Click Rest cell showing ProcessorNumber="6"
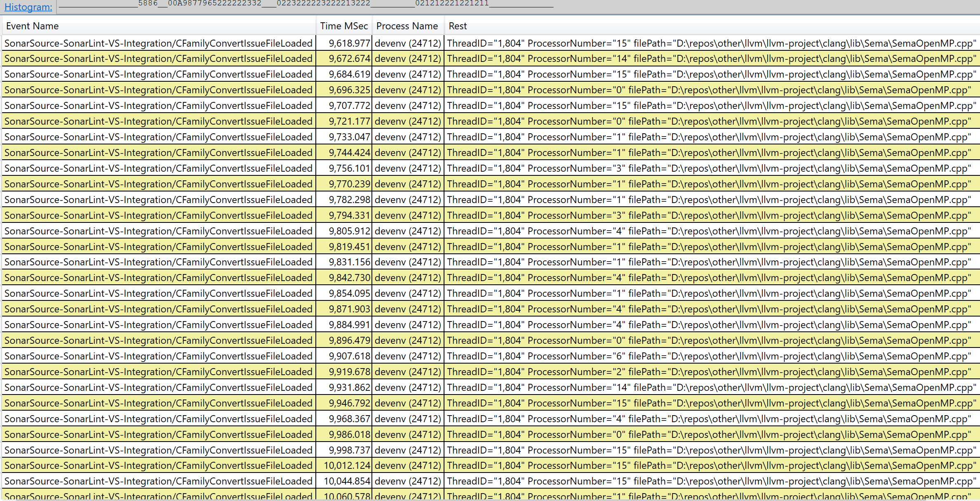980x501 pixels. [x=708, y=356]
